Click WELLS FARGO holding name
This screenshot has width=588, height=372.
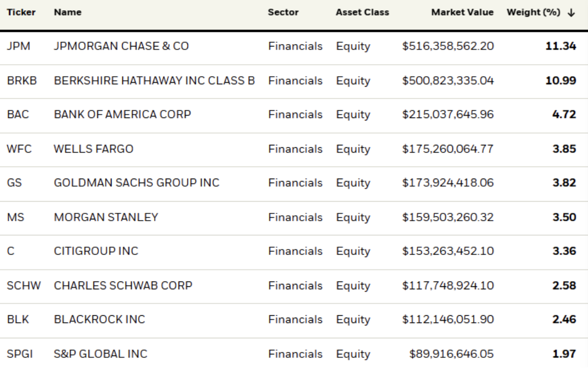(x=93, y=149)
